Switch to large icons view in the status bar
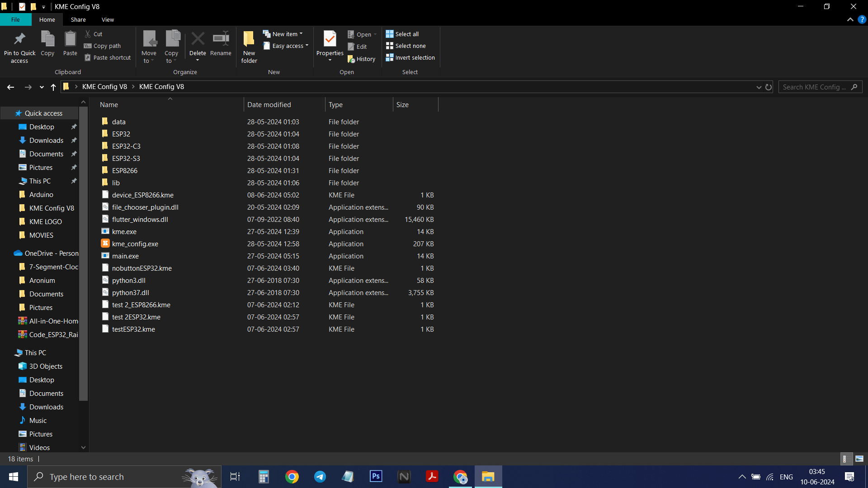The width and height of the screenshot is (868, 488). (859, 459)
